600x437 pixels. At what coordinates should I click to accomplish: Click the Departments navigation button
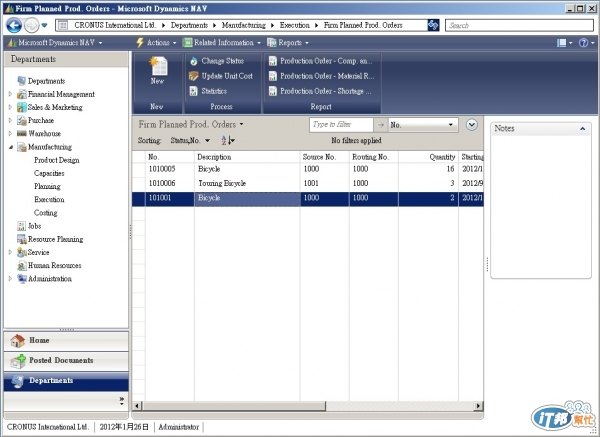click(x=66, y=381)
